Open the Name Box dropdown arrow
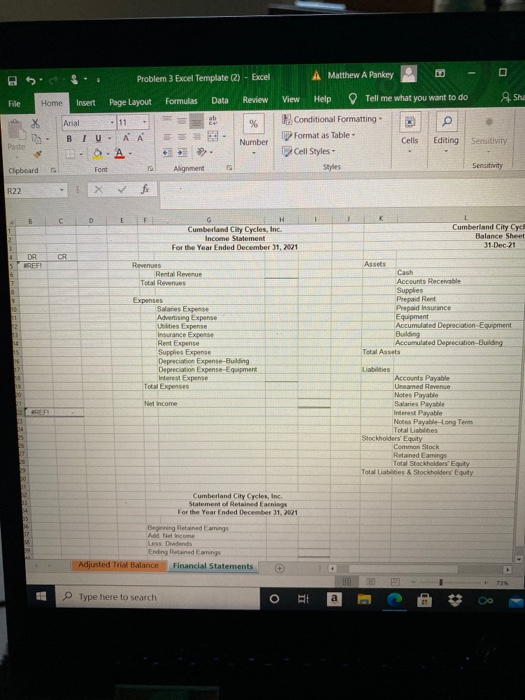This screenshot has width=525, height=700. [x=62, y=191]
